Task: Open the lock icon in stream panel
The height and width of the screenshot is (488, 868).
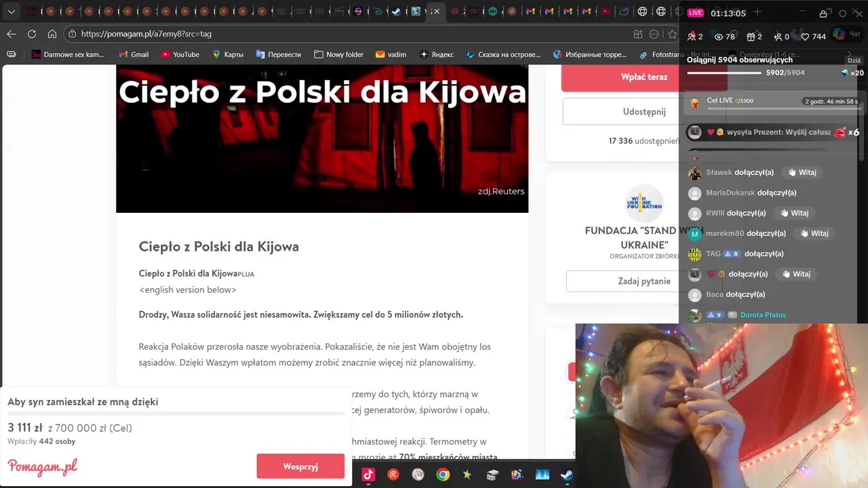Action: tap(823, 13)
